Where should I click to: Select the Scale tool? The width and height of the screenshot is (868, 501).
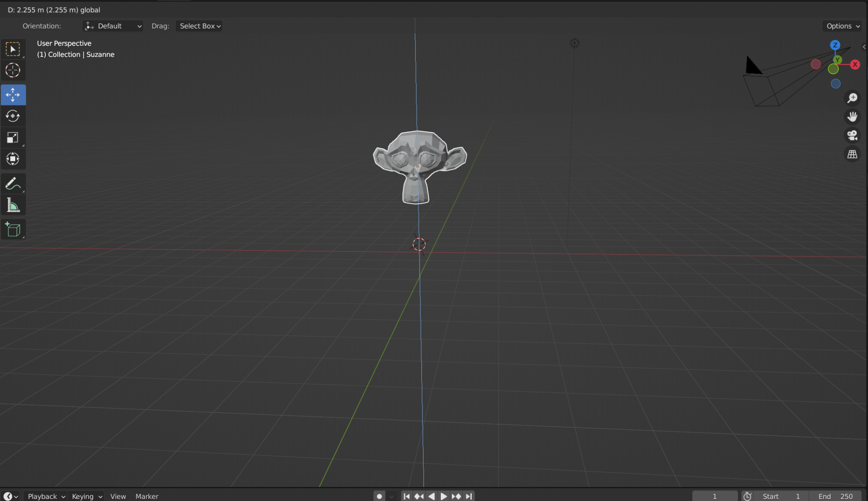click(13, 137)
